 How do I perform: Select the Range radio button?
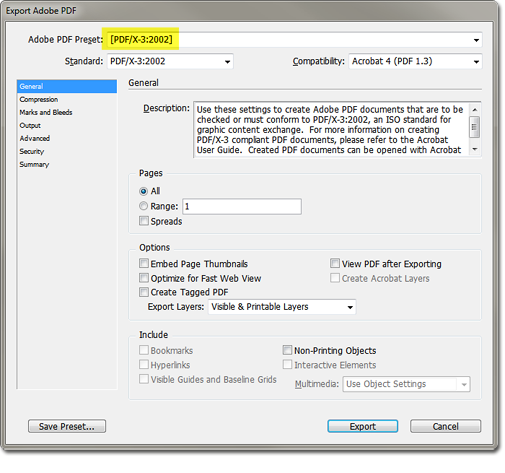pos(143,206)
